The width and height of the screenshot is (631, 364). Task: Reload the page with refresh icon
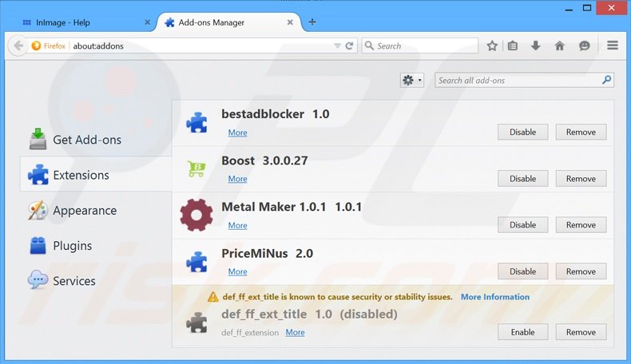[x=349, y=45]
